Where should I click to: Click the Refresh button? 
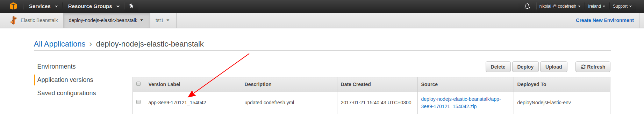point(593,67)
